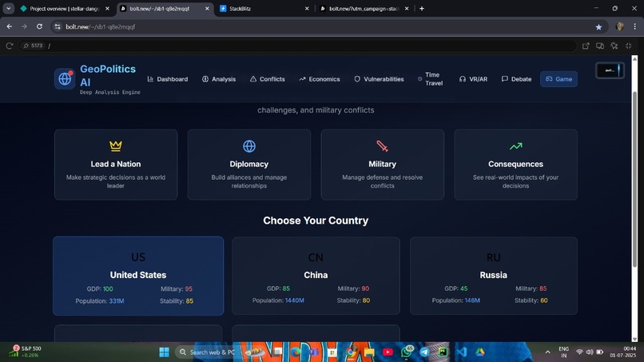Exit fullscreen preview icon
644x362 pixels.
tap(628, 46)
